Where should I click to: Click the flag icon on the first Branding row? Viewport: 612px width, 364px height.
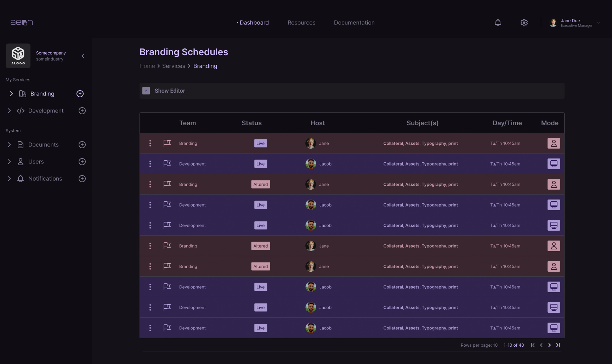(x=167, y=143)
